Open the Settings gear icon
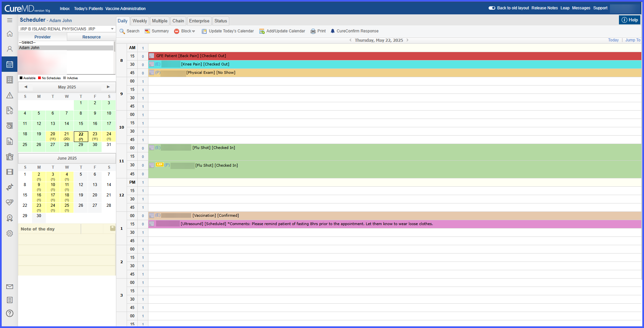 [x=10, y=233]
